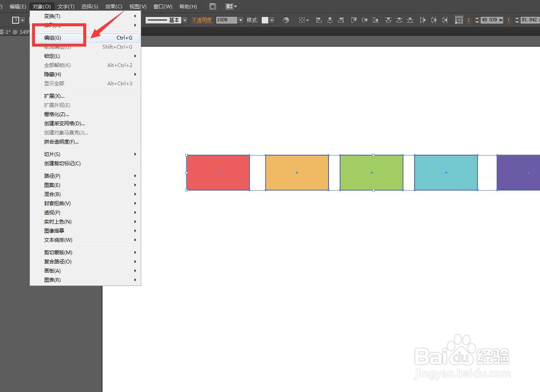Image resolution: width=540 pixels, height=392 pixels.
Task: Expand the 封套扭曲(V) submenu
Action: (85, 203)
